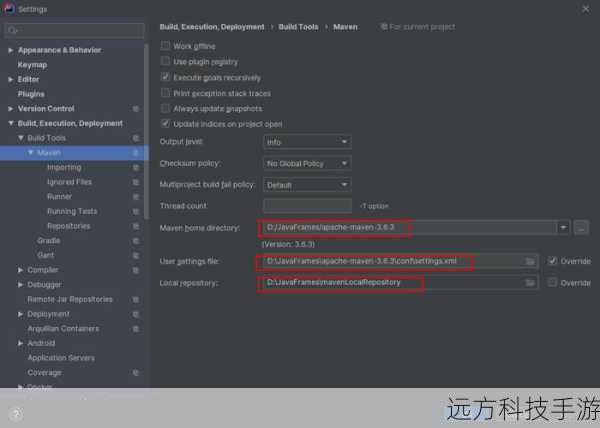Click the IntelliJ logo in the title bar
Screen dimensions: 600x428
pos(8,8)
